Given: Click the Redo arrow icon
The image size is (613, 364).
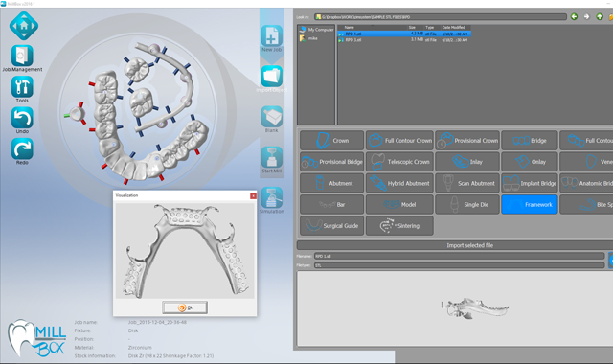Looking at the screenshot, I should [22, 149].
